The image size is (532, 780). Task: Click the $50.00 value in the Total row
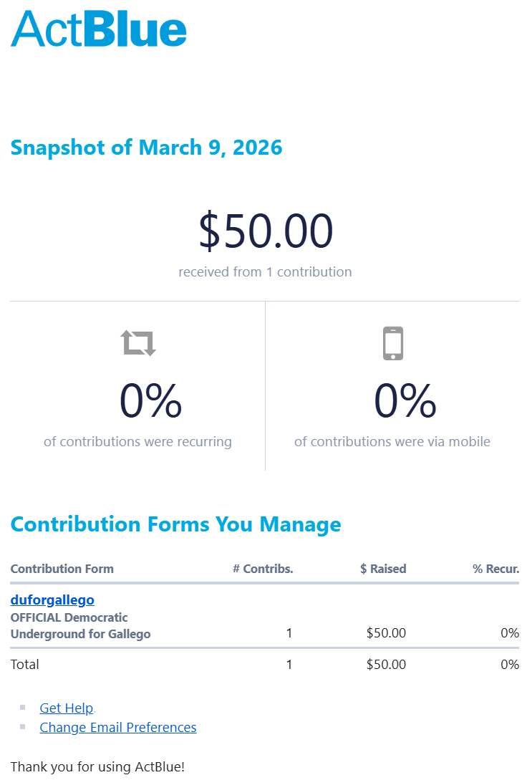pyautogui.click(x=386, y=665)
